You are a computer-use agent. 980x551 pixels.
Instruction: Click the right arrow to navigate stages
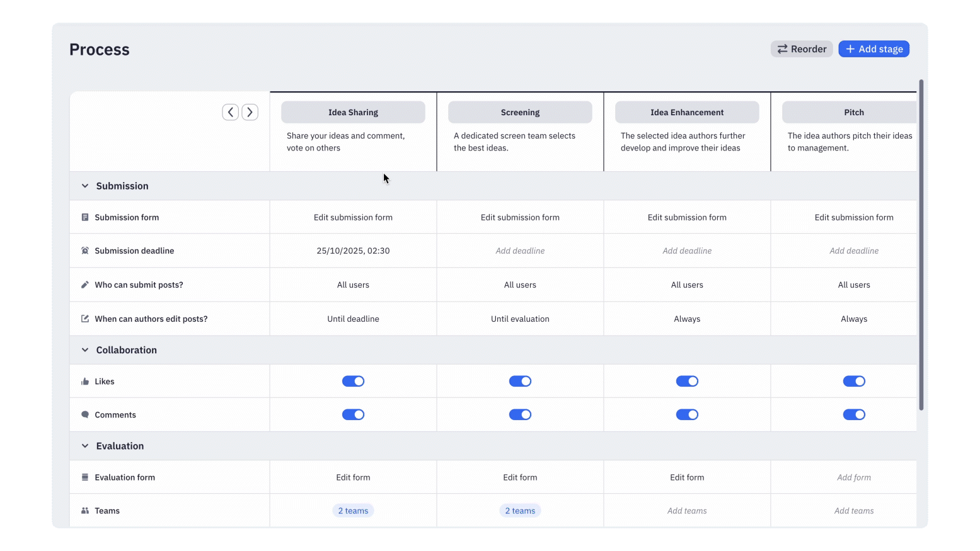click(250, 111)
